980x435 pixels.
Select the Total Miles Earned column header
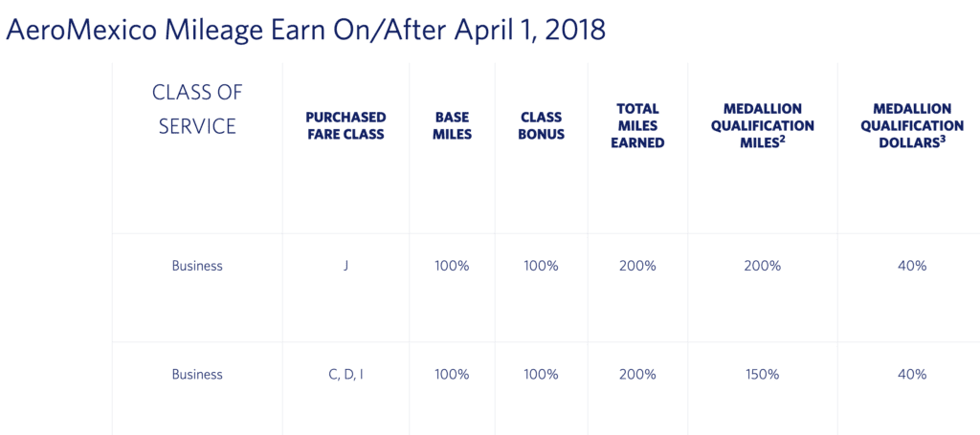tap(637, 126)
